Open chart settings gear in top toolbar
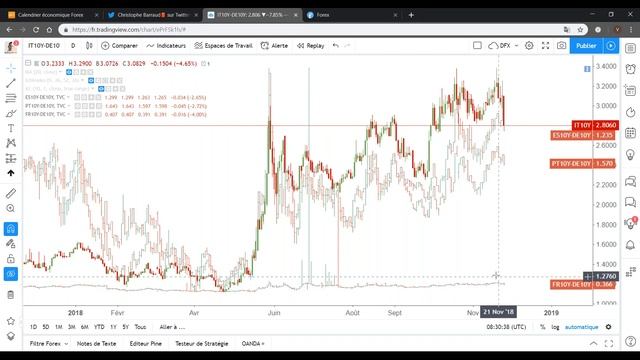Image resolution: width=640 pixels, height=360 pixels. (529, 46)
